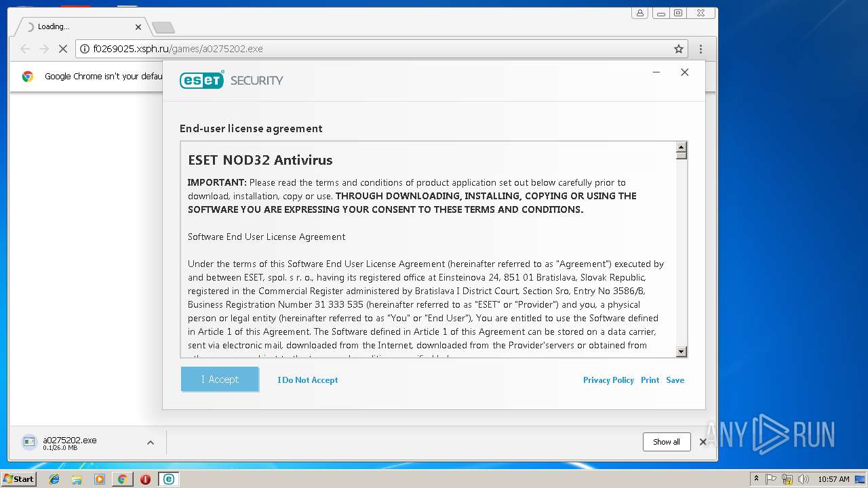Click the license scrollbar up arrow
868x488 pixels.
(x=682, y=147)
